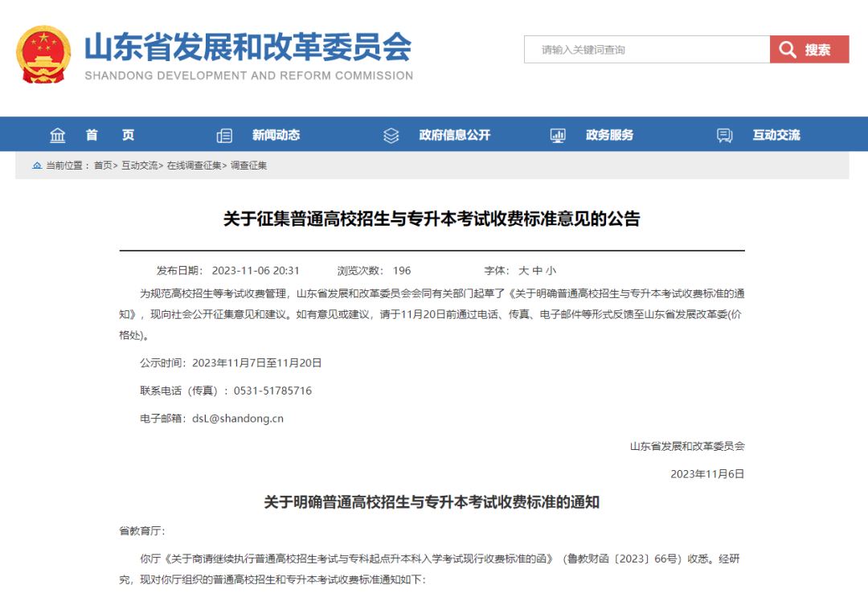Click the publish date 2023-11-06 20:31

coord(256,271)
